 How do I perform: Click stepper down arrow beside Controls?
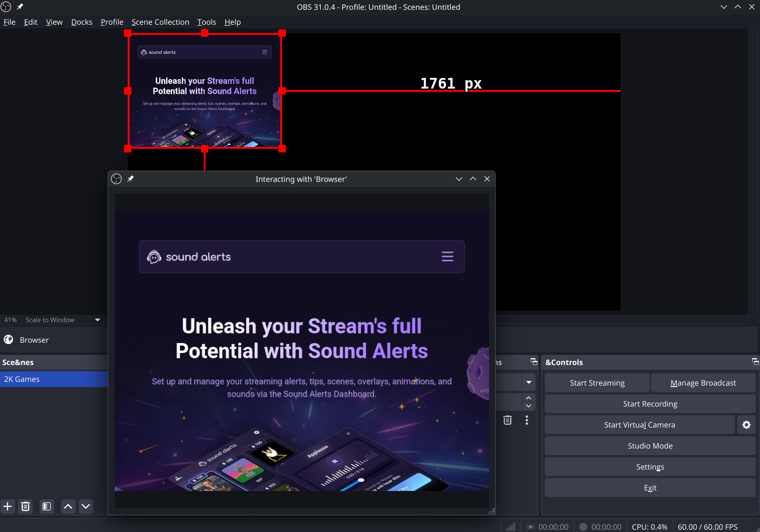(529, 406)
